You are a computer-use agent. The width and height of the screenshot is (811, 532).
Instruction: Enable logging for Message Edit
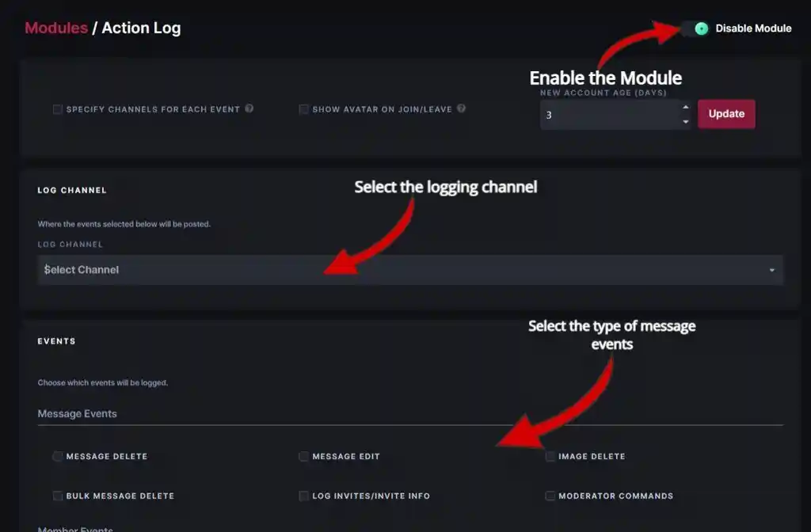(303, 457)
